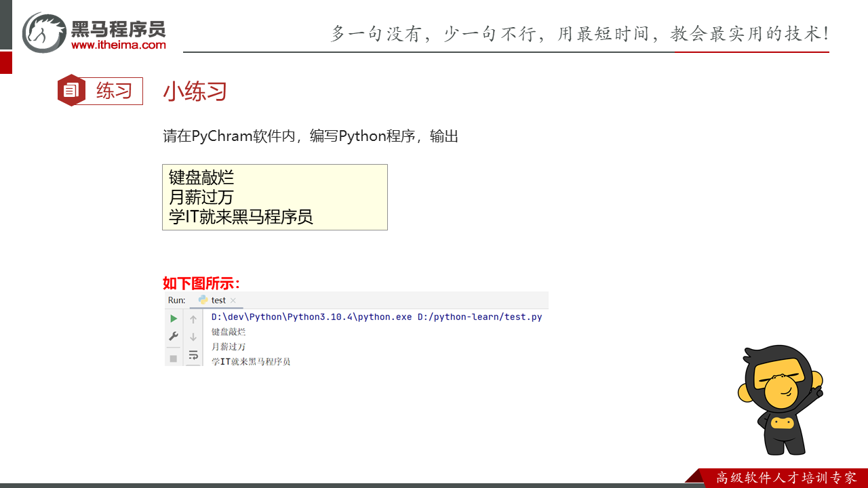Click the 黑马程序员 horse logo
The width and height of the screenshot is (868, 488).
tap(45, 32)
